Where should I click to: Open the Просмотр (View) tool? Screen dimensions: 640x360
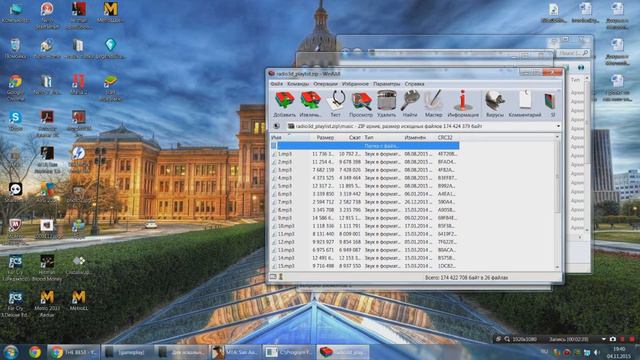coord(361,104)
